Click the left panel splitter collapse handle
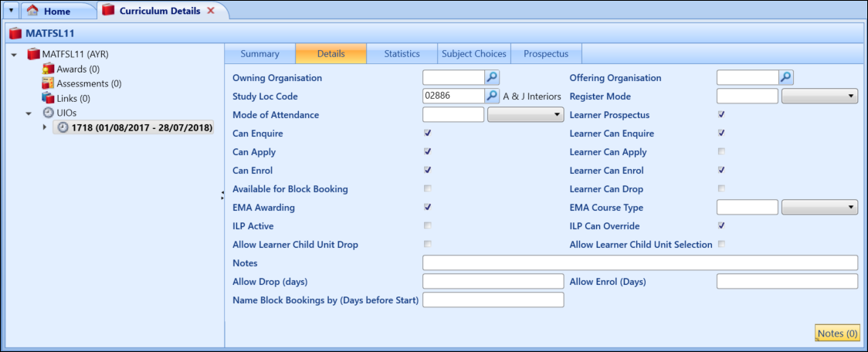Screen dimensions: 868x352 (222, 195)
